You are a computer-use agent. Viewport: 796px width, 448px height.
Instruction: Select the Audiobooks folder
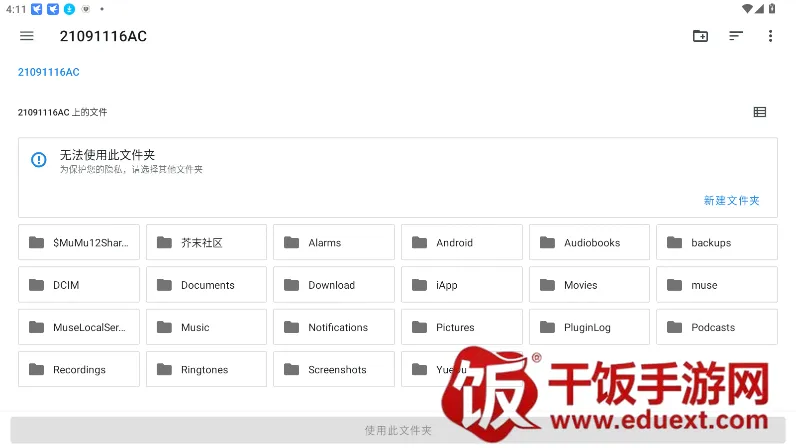click(589, 243)
